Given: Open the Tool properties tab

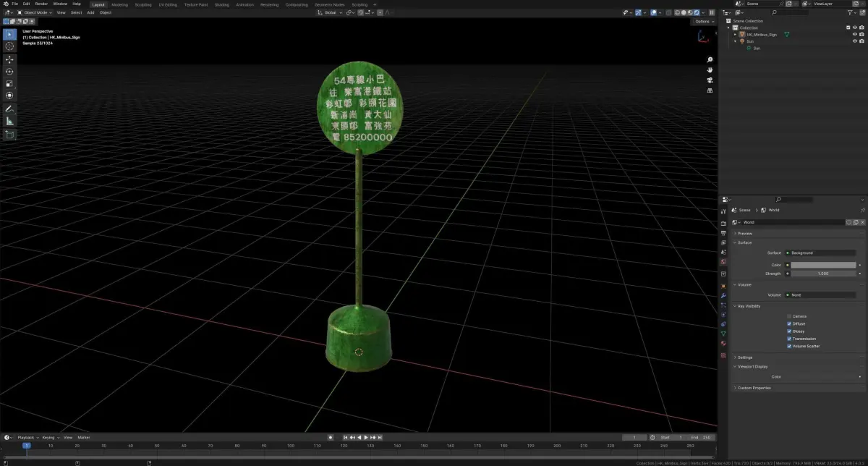Looking at the screenshot, I should [x=723, y=211].
